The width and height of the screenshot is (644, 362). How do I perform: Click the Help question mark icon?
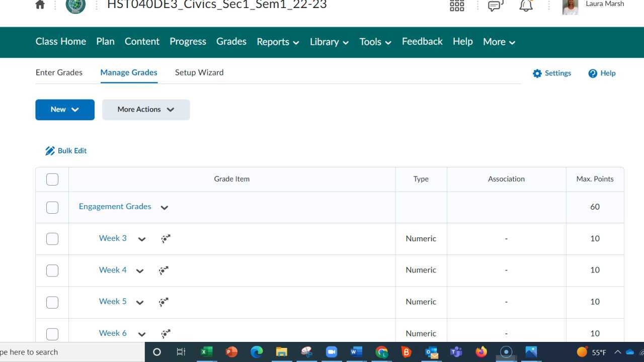click(593, 73)
